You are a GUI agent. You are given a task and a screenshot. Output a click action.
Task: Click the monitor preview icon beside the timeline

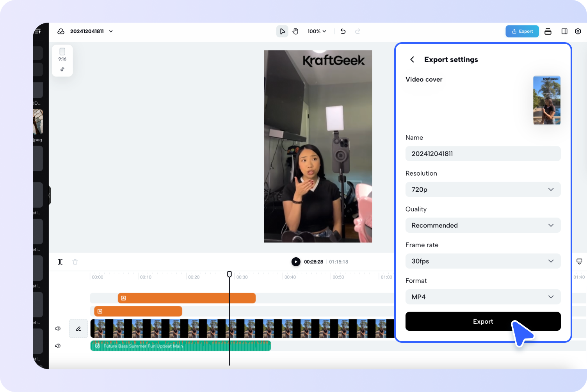pos(580,261)
